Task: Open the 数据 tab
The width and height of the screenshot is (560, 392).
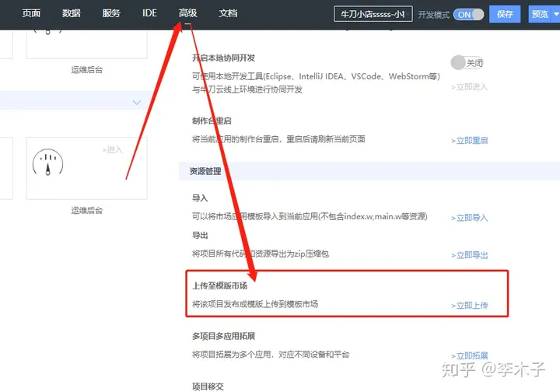Action: coord(72,14)
